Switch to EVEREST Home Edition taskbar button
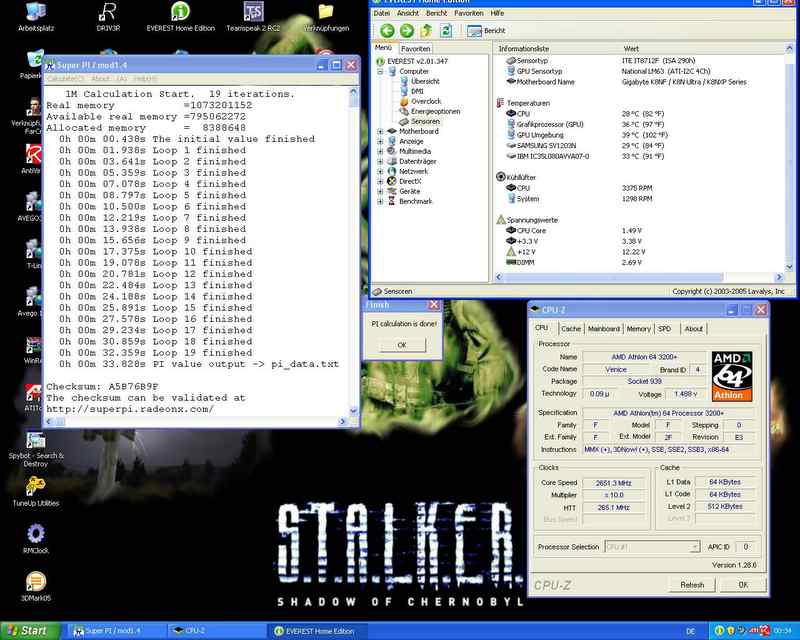This screenshot has width=800, height=640. click(317, 631)
